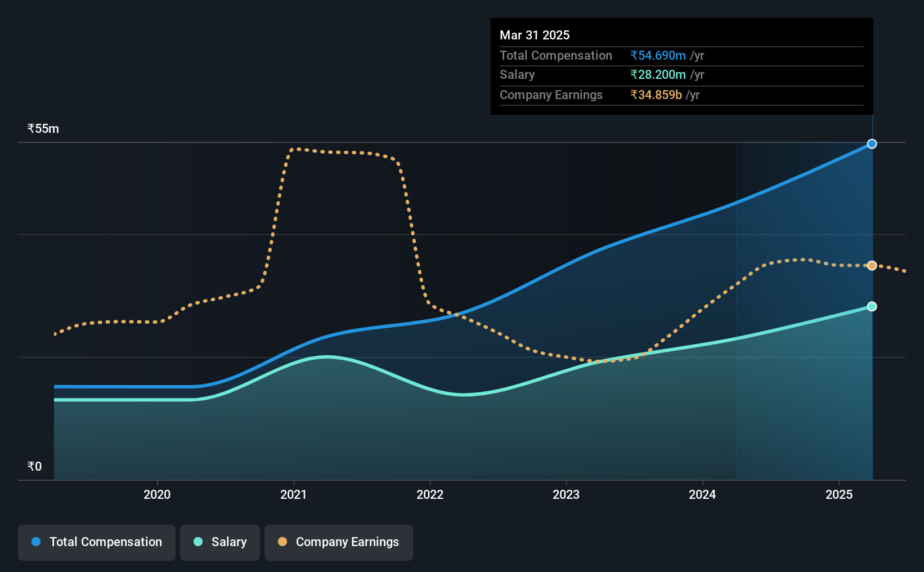The height and width of the screenshot is (572, 924).
Task: Click the 2021 x-axis label
Action: point(294,494)
